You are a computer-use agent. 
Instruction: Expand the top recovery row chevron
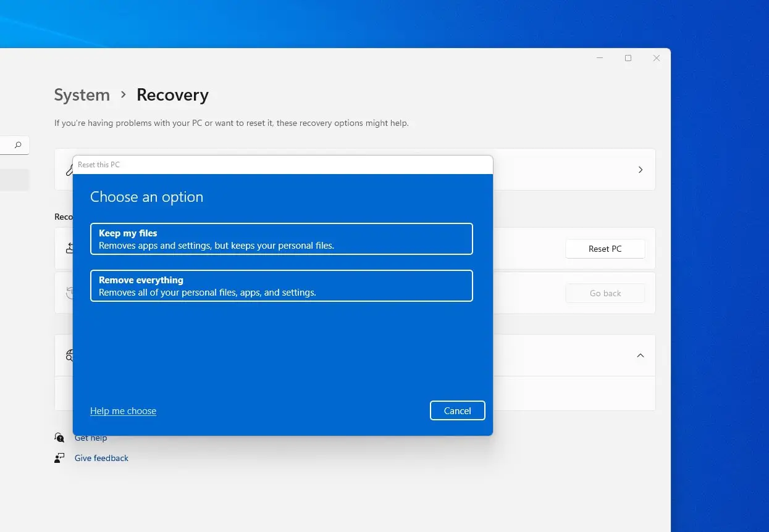(641, 170)
